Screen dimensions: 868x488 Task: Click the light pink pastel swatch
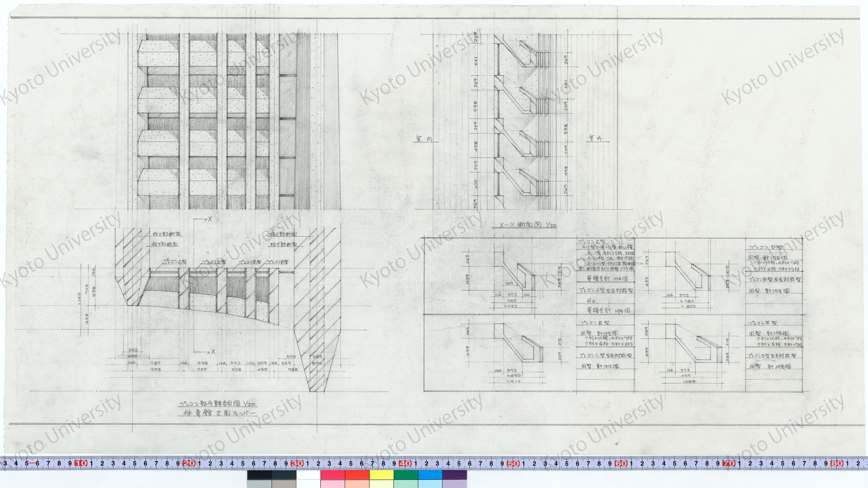pyautogui.click(x=333, y=484)
